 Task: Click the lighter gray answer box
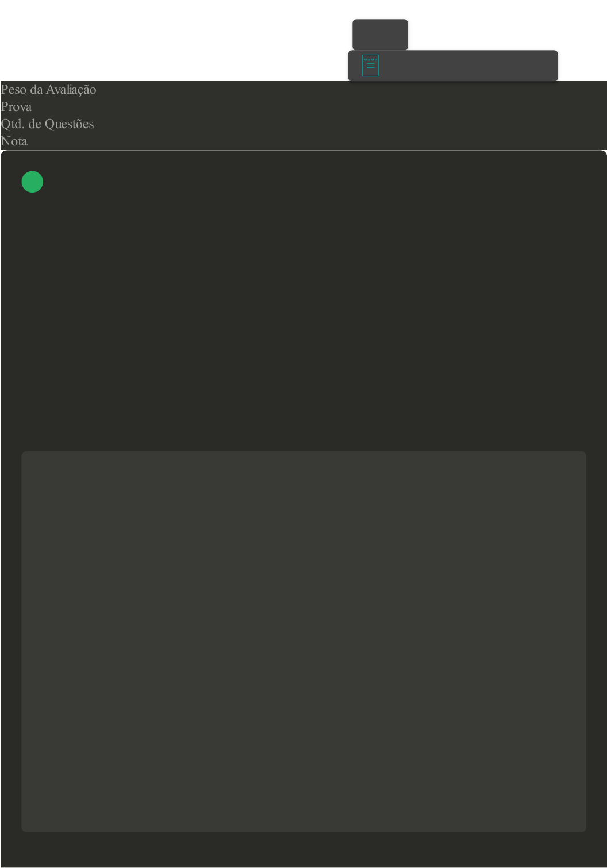coord(303,642)
